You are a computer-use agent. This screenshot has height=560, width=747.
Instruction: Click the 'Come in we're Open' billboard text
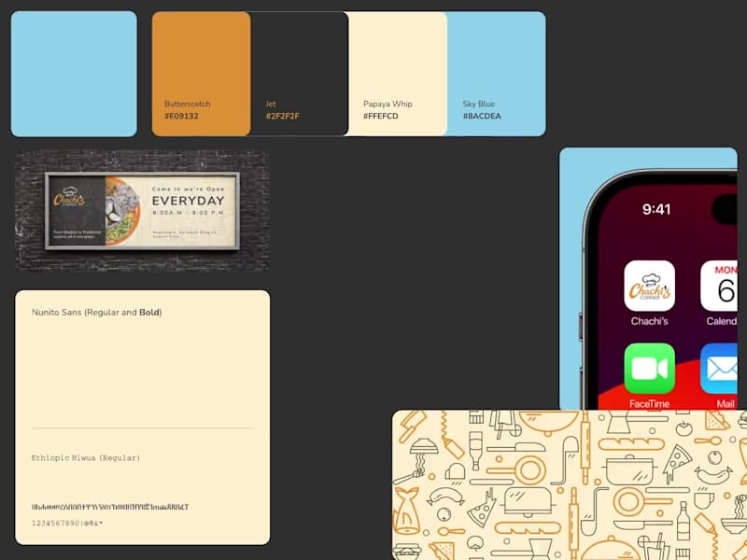point(189,189)
